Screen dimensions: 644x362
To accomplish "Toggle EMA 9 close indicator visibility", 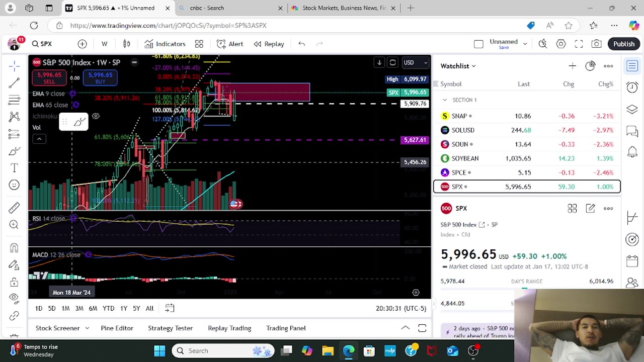I will point(73,94).
